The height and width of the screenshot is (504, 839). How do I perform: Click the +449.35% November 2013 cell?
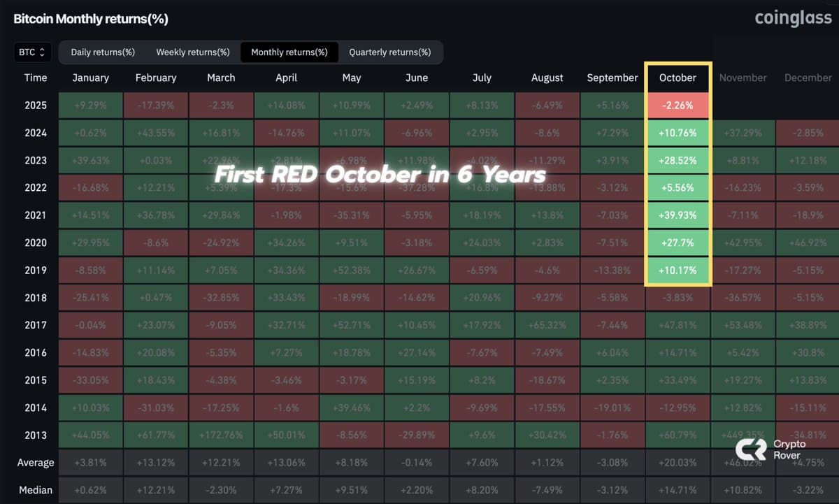pyautogui.click(x=743, y=435)
